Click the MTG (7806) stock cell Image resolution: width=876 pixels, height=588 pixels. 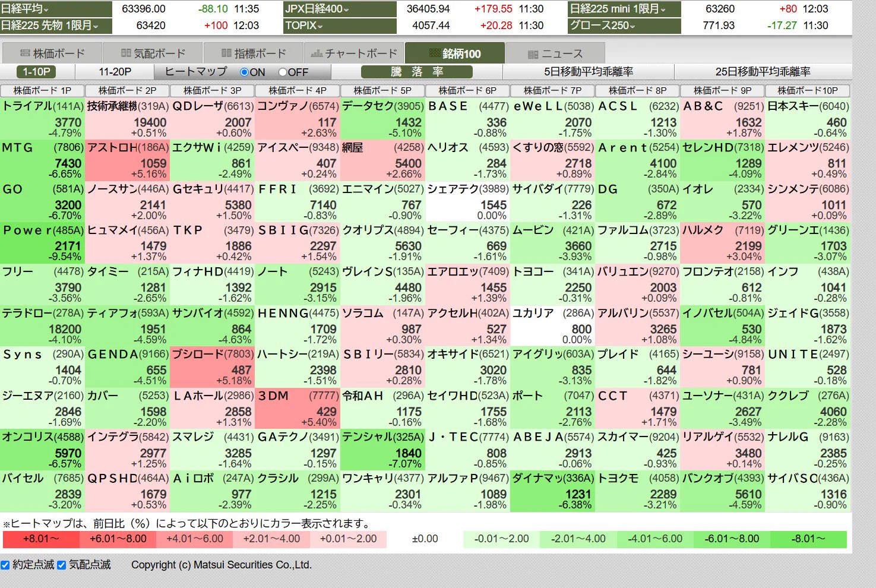click(x=42, y=160)
